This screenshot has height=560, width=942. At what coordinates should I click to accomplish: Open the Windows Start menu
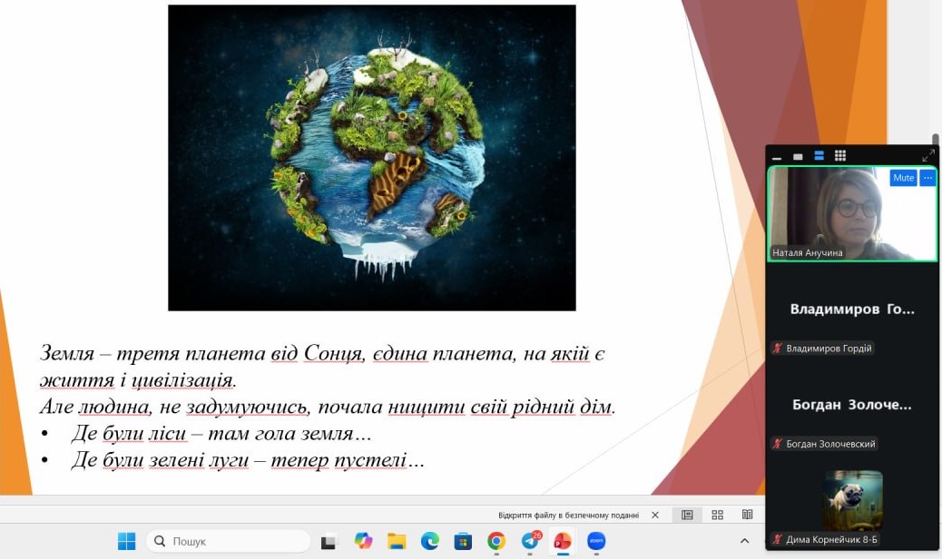126,541
